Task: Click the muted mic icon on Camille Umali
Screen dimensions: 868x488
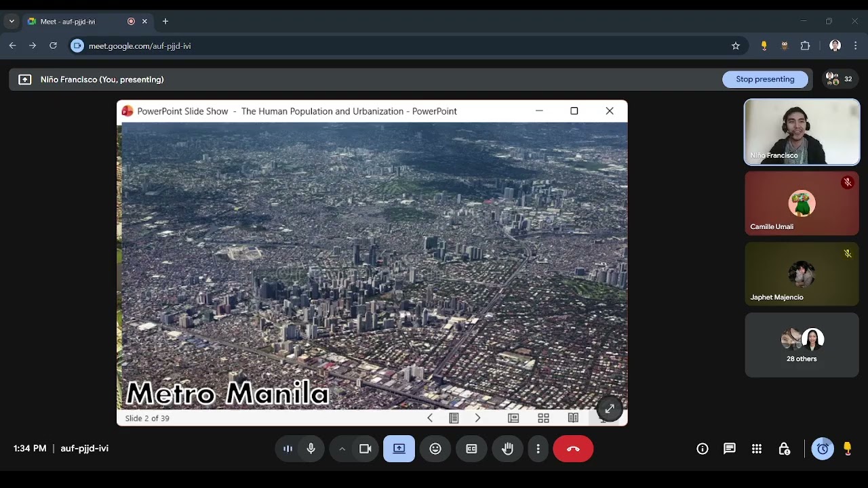Action: (848, 182)
